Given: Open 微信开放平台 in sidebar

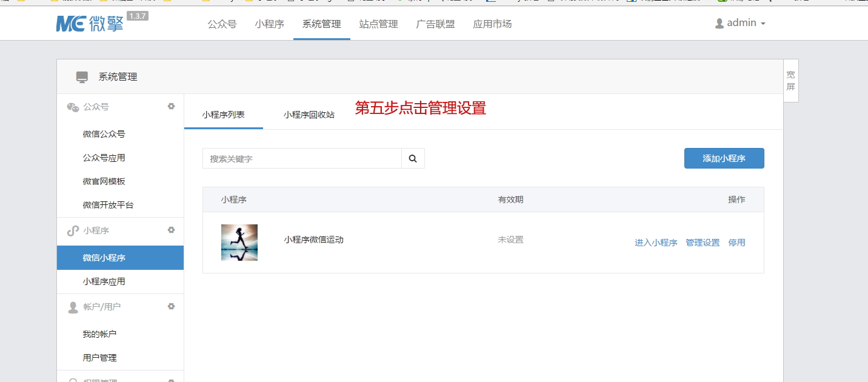Looking at the screenshot, I should [x=108, y=205].
